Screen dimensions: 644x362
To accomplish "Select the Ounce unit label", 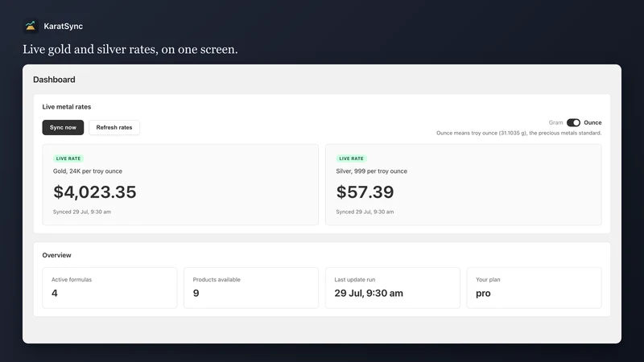I will 592,123.
